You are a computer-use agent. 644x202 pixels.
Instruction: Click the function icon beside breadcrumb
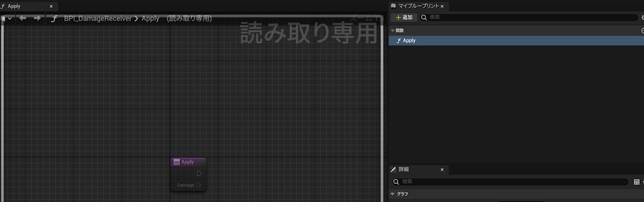click(x=54, y=19)
